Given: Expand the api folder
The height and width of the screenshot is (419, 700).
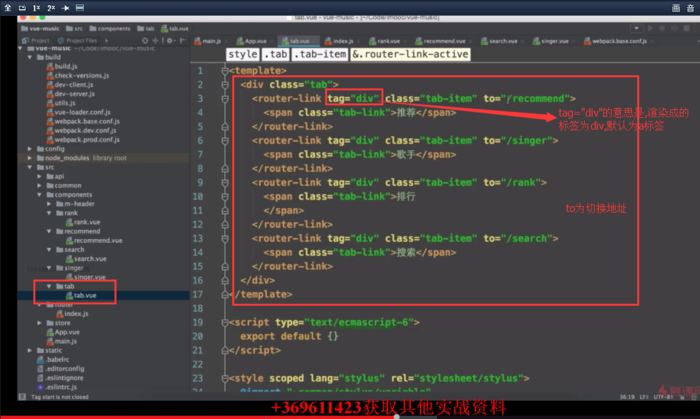Looking at the screenshot, I should (40, 176).
